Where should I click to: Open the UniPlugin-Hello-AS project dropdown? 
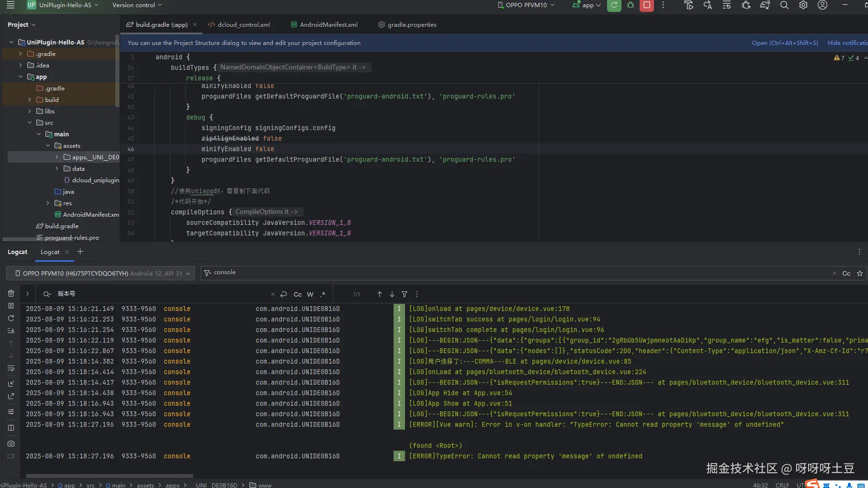[62, 5]
